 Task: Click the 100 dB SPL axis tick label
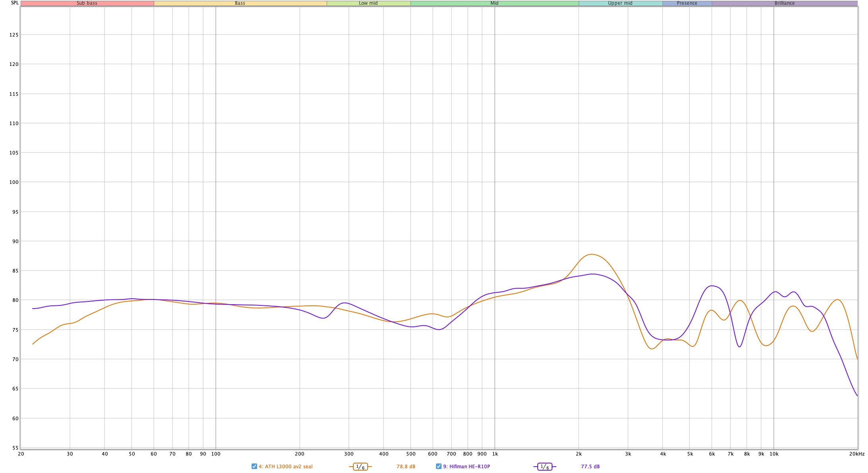pos(14,182)
